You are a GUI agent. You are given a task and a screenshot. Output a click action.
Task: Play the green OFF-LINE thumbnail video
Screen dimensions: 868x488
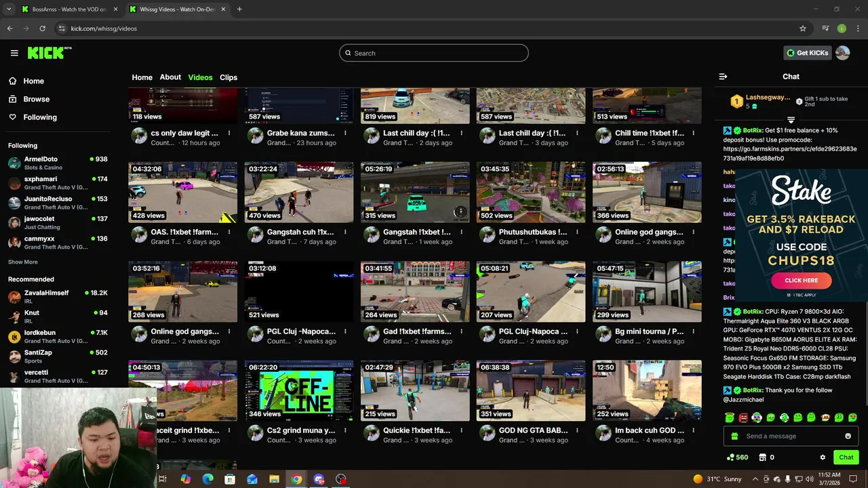pos(299,391)
